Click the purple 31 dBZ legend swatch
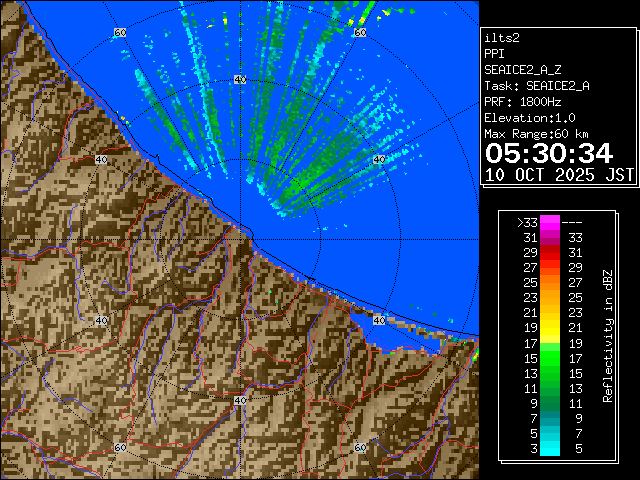The height and width of the screenshot is (480, 640). pos(550,238)
